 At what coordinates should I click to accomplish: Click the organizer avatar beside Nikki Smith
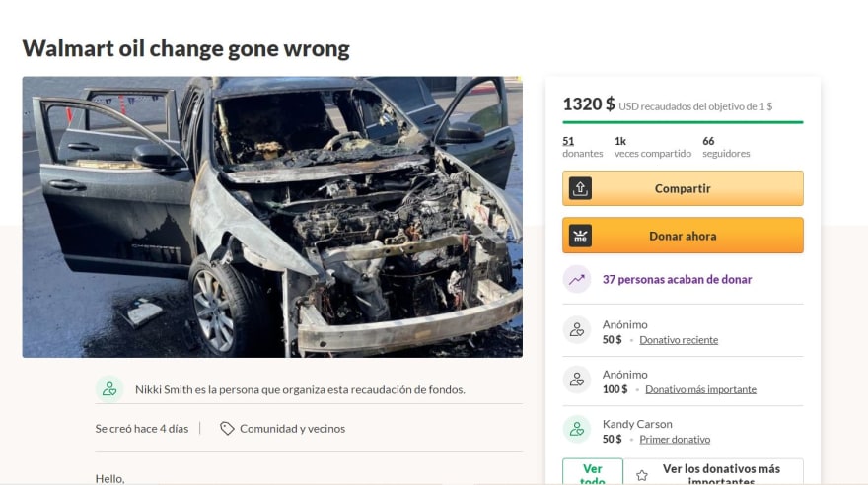[109, 389]
